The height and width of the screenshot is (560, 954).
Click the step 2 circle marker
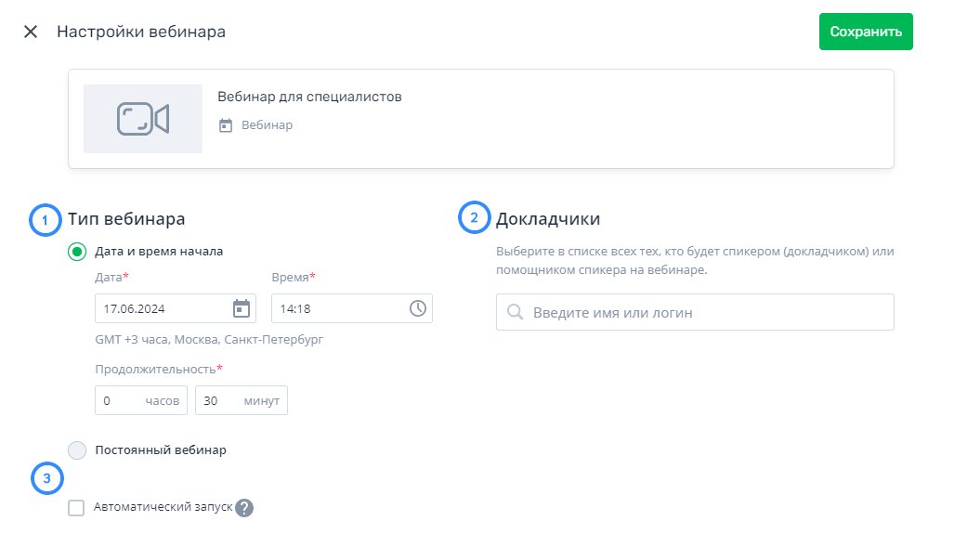point(474,219)
